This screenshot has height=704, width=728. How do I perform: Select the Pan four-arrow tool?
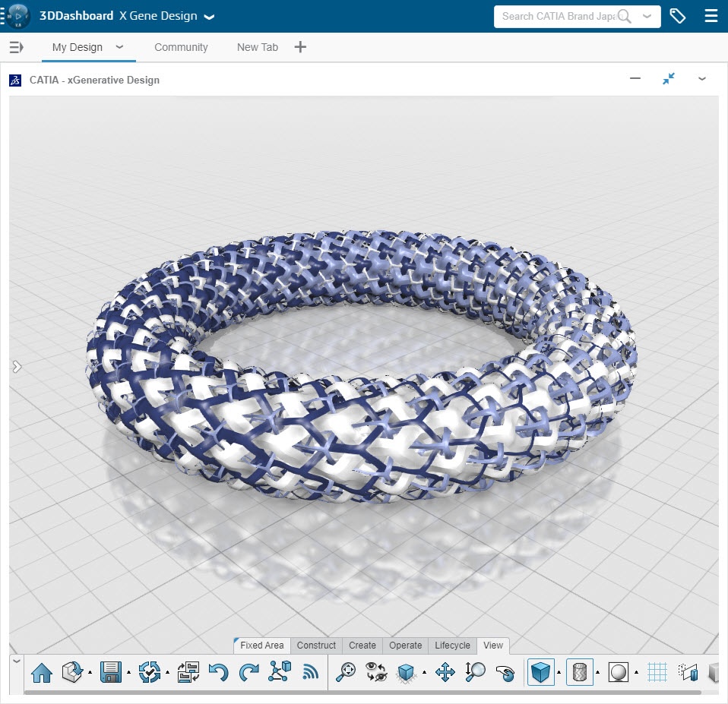tap(445, 672)
